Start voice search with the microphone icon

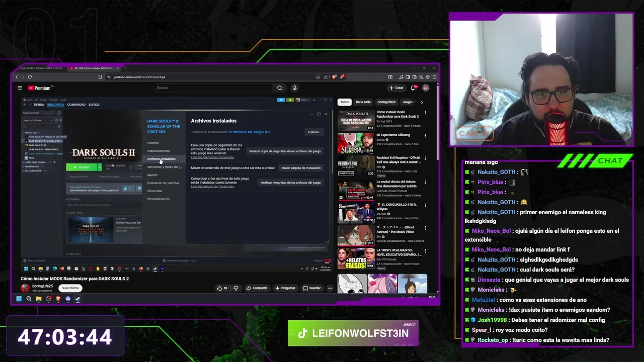click(x=295, y=88)
